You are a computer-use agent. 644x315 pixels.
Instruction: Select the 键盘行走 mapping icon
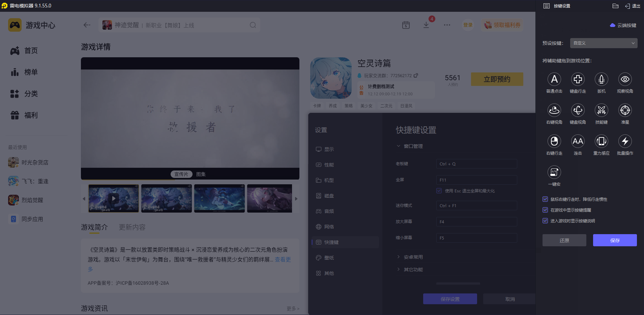(x=578, y=80)
